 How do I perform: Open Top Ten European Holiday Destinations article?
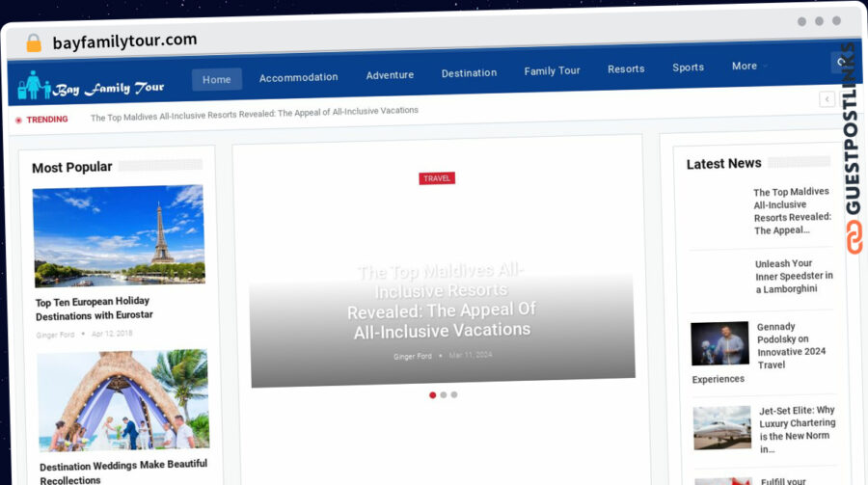[x=95, y=309]
